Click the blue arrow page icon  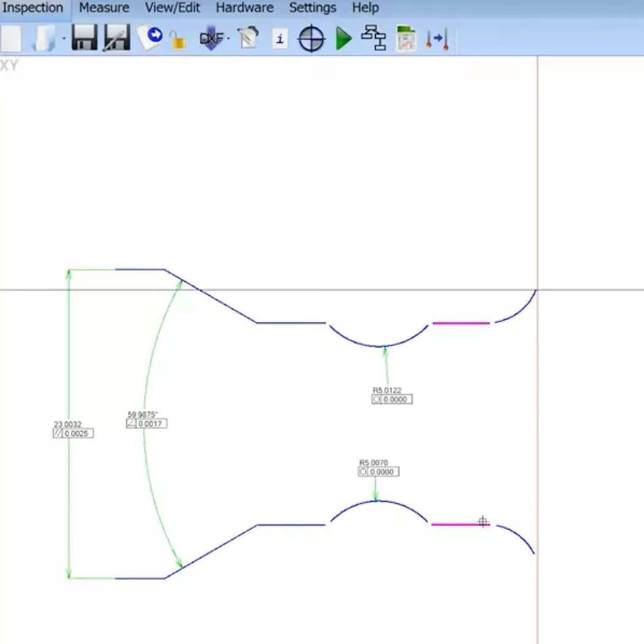coord(151,37)
